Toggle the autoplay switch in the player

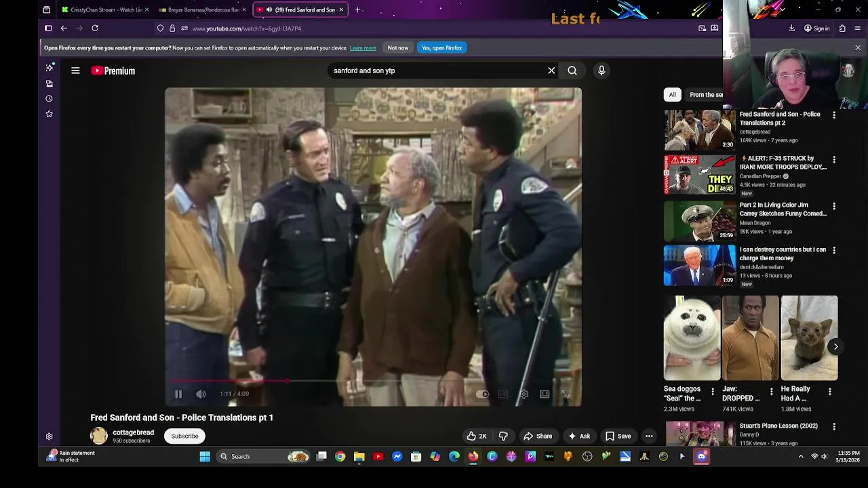point(482,394)
